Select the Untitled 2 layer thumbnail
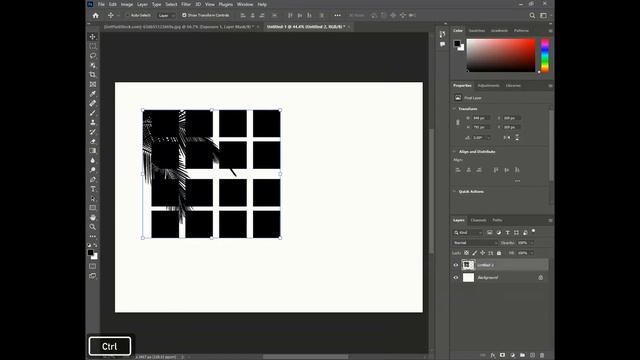Screen dimensions: 640x360 pos(468,265)
